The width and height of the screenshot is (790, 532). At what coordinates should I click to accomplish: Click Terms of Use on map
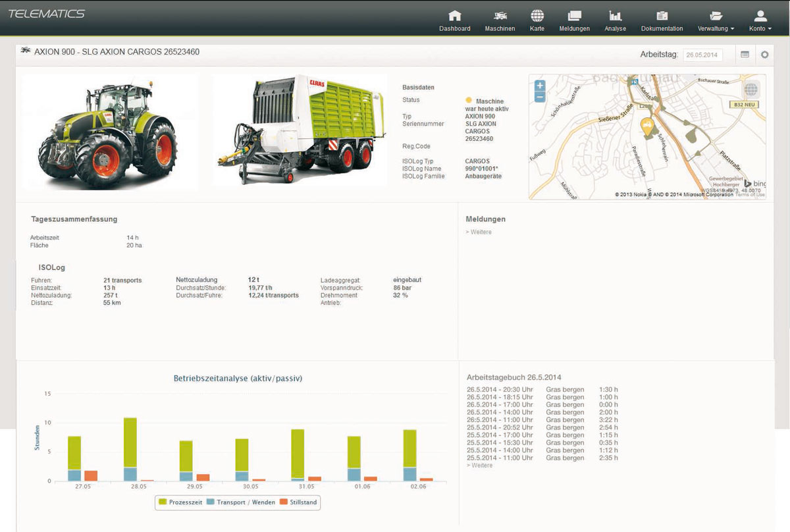(x=750, y=195)
